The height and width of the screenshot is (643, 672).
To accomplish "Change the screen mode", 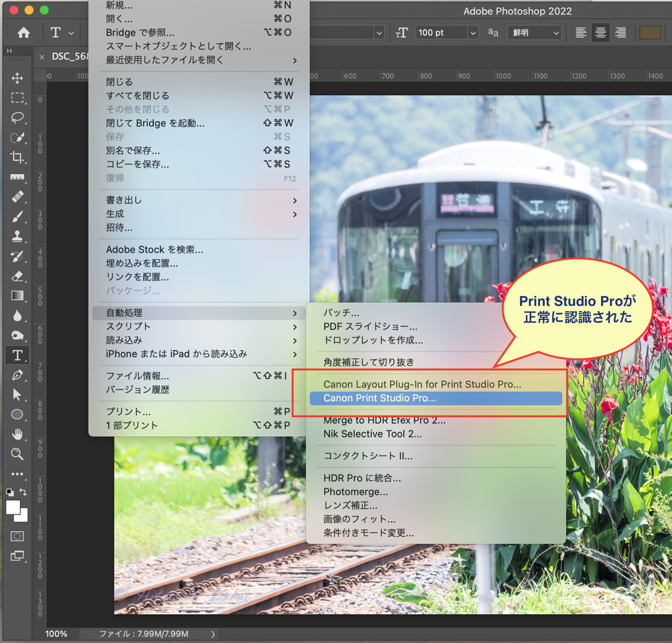I will (17, 556).
